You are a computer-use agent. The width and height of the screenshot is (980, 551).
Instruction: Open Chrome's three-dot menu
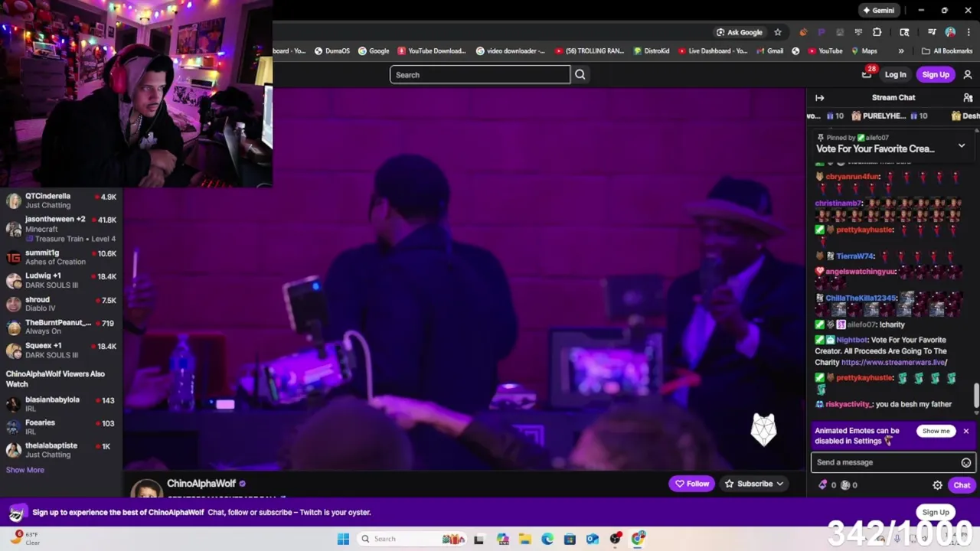(969, 32)
